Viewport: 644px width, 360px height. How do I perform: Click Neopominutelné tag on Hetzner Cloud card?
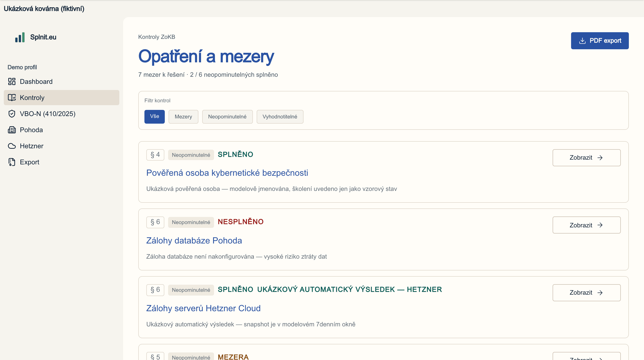(191, 290)
